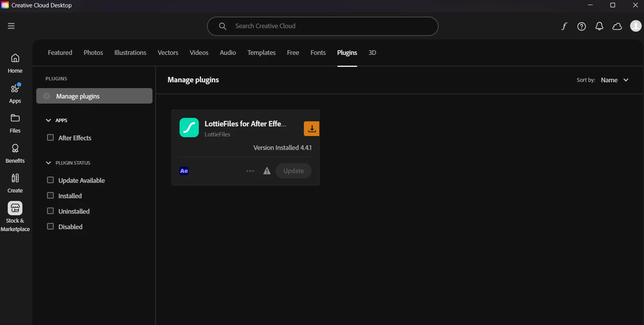Click the After Effects Ae badge
644x325 pixels.
click(184, 171)
